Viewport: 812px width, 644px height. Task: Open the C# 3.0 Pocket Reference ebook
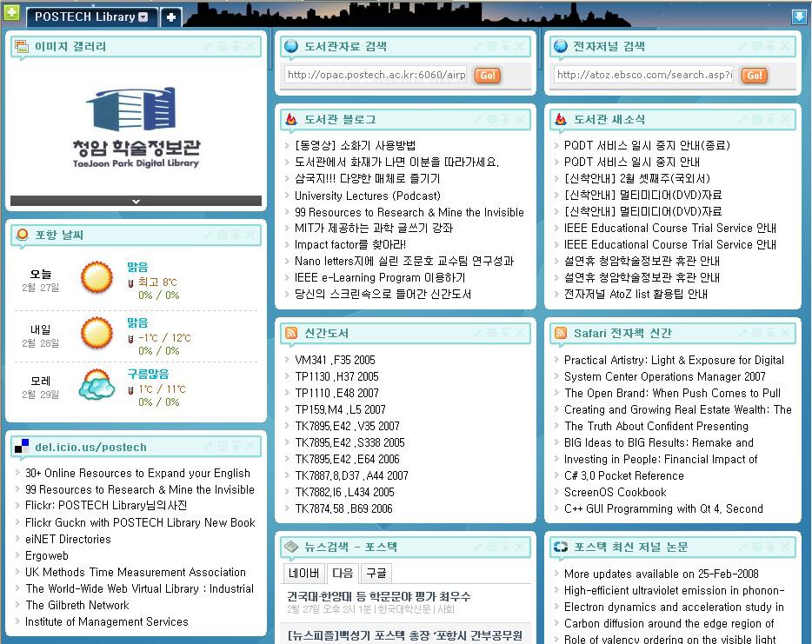(x=624, y=475)
